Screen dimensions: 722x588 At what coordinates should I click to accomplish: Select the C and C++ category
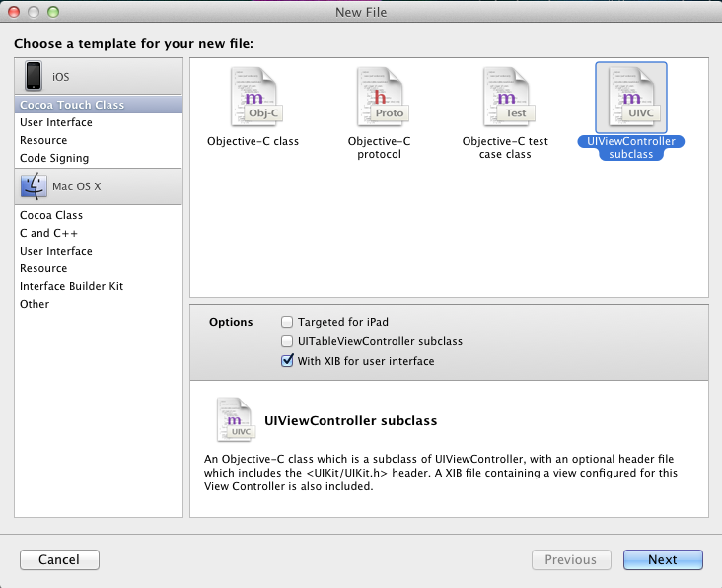tap(48, 233)
